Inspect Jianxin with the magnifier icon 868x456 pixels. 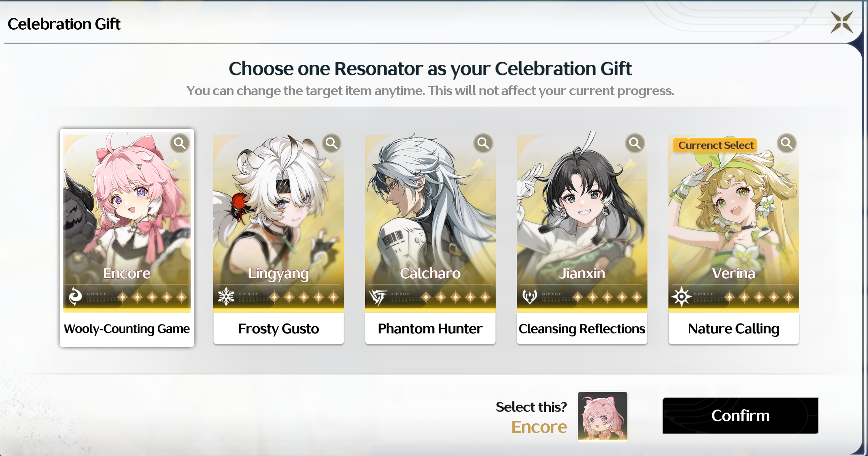pos(635,143)
